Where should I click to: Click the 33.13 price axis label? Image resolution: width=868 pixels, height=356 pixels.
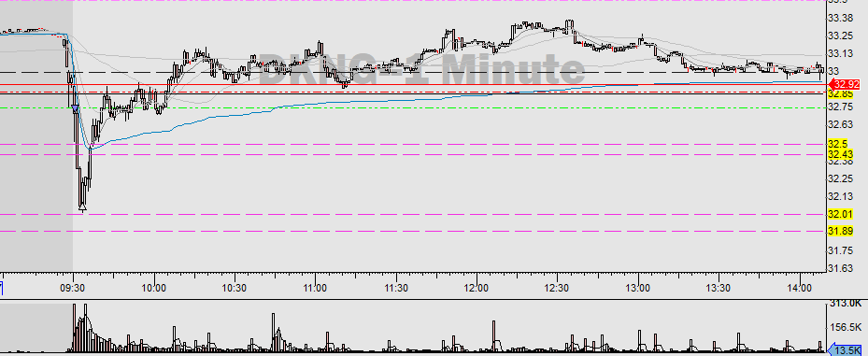coord(839,53)
